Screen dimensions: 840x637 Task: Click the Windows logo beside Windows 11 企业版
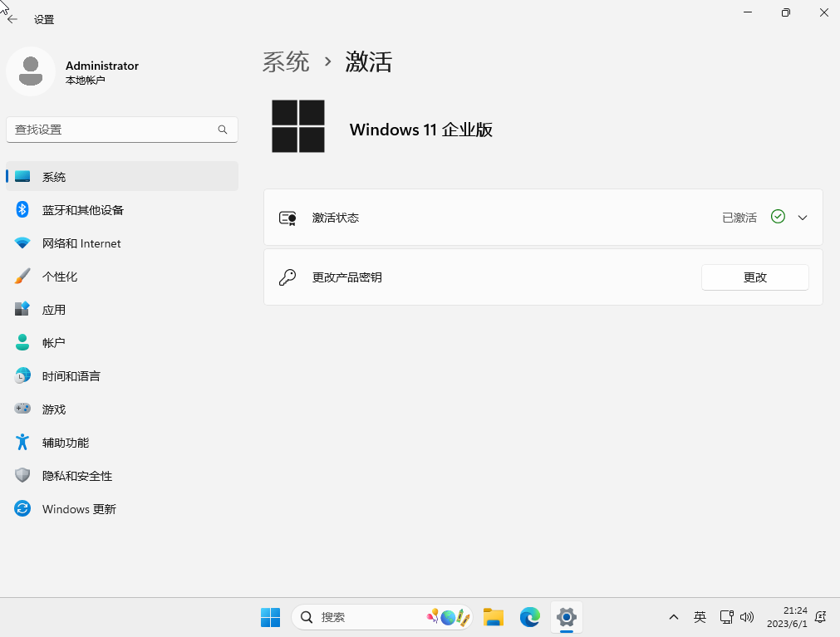click(x=298, y=126)
